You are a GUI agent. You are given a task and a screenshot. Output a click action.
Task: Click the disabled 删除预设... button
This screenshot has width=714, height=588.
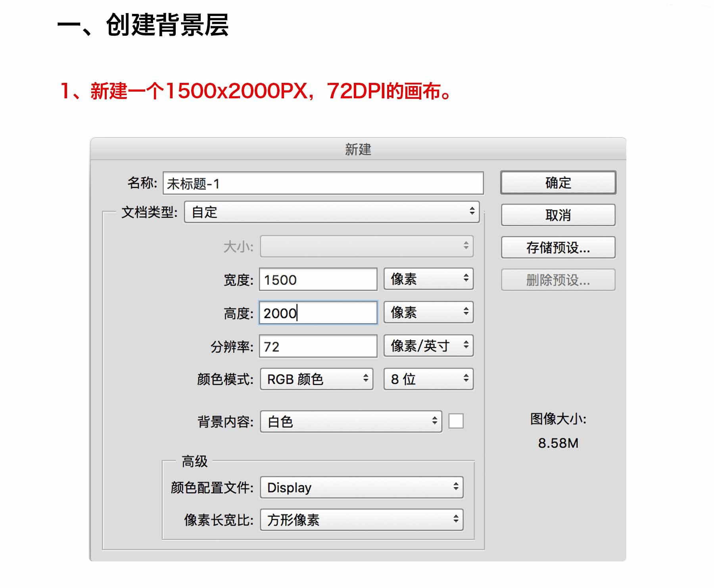click(558, 280)
